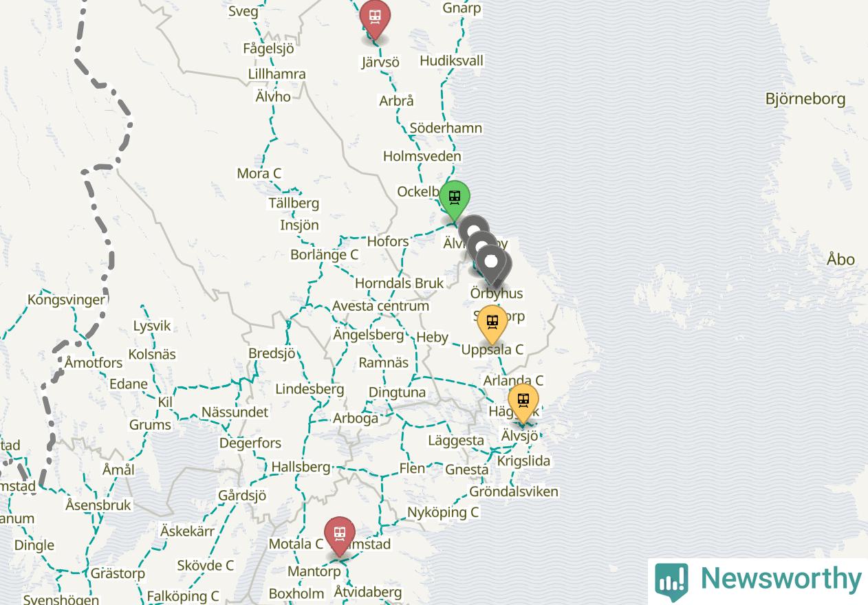This screenshot has width=868, height=605.
Task: Click the frontmost grey pin above Örbyhus
Action: click(491, 267)
